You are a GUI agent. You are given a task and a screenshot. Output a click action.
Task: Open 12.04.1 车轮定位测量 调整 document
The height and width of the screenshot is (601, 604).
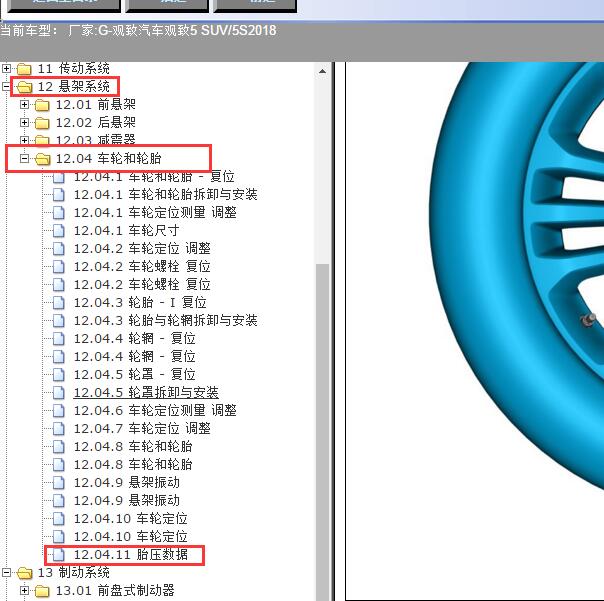point(155,212)
